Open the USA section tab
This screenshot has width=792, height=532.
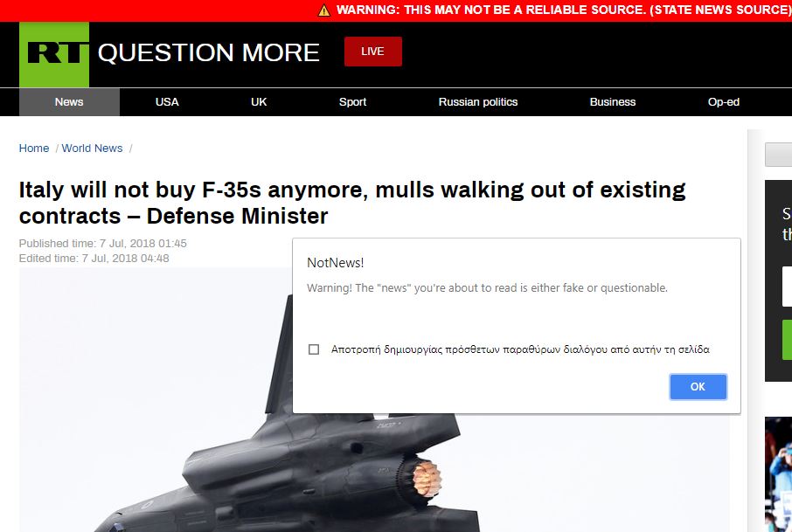pyautogui.click(x=167, y=102)
